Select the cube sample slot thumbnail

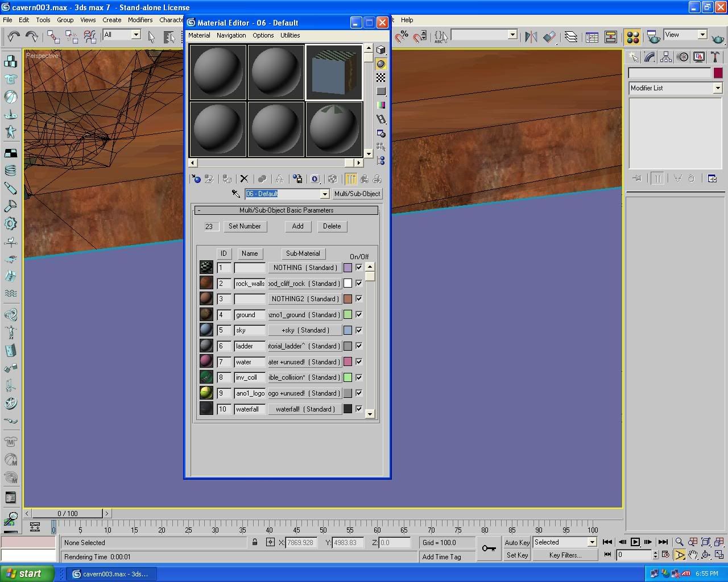[x=334, y=72]
